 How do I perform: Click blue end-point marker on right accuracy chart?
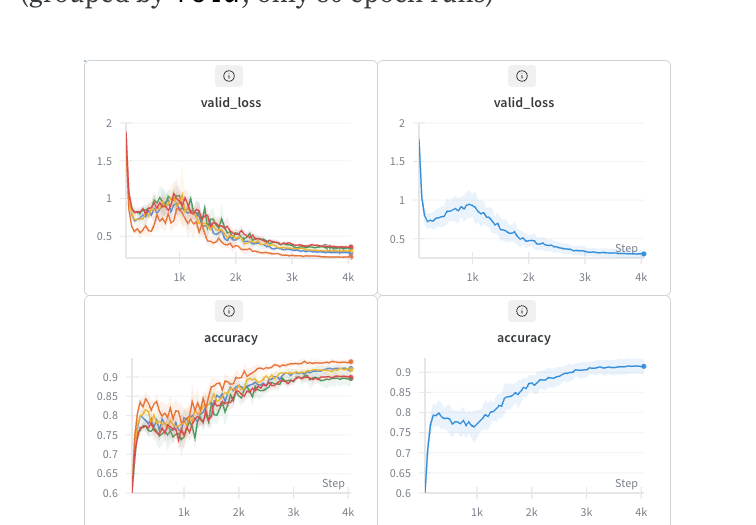(644, 366)
